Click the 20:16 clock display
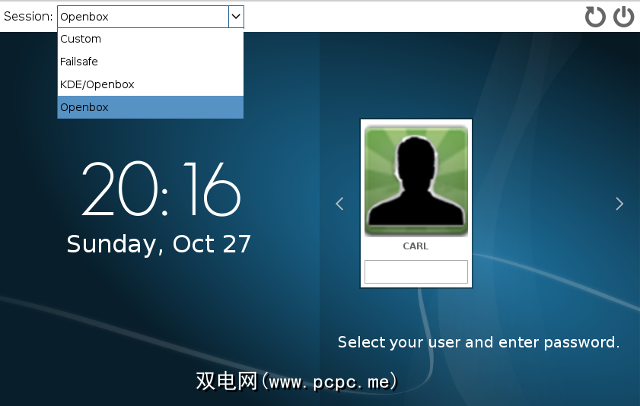This screenshot has height=406, width=640. (161, 190)
